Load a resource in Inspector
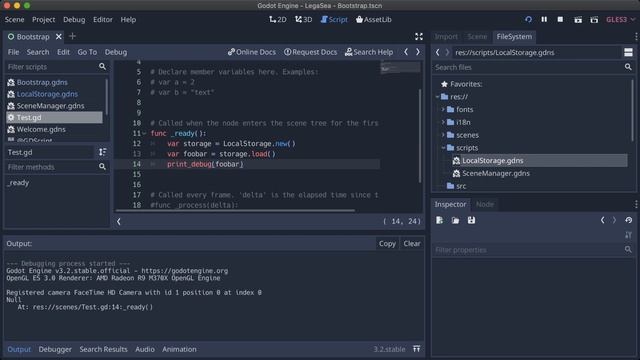Viewport: 640px width, 360px height. point(456,220)
